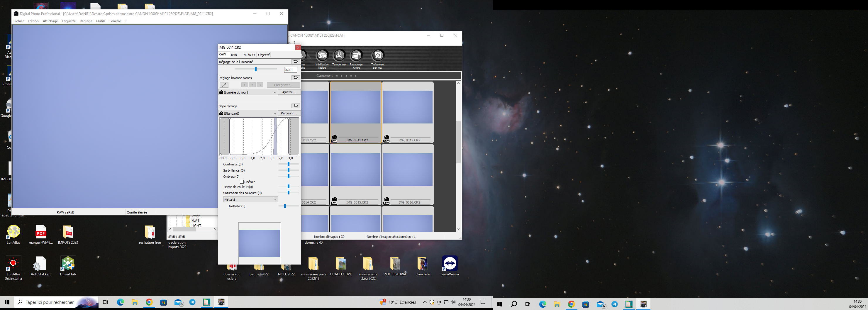Switch to the Objectif tab
Screen dimensions: 868x310
pyautogui.click(x=264, y=55)
